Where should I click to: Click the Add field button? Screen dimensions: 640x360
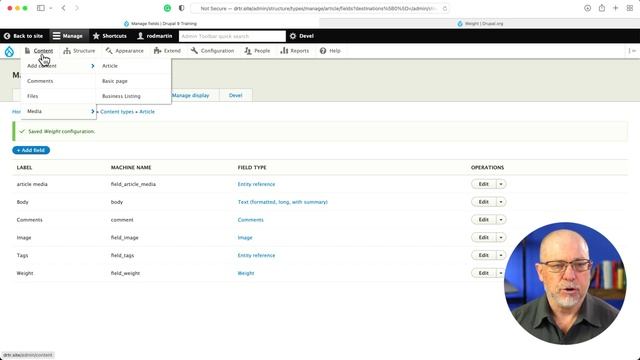click(31, 150)
